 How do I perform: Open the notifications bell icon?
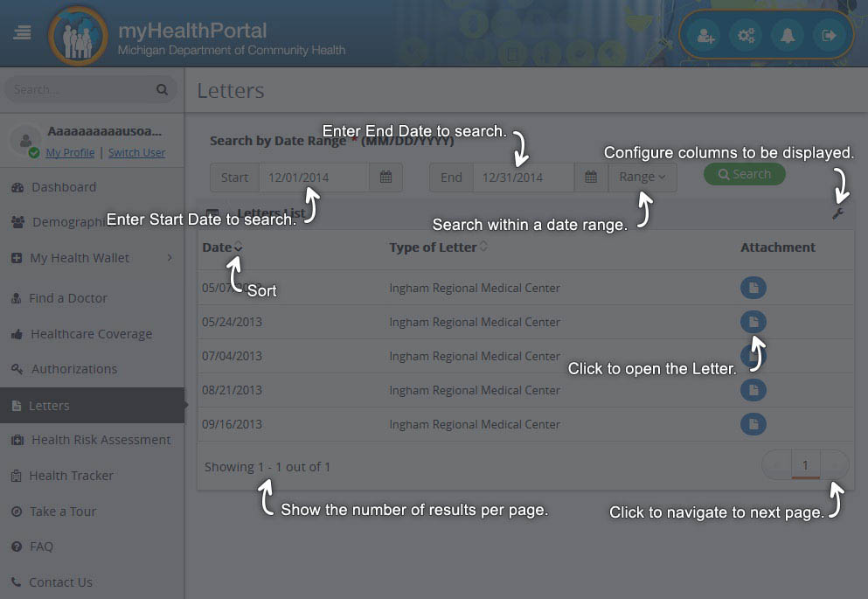(788, 36)
